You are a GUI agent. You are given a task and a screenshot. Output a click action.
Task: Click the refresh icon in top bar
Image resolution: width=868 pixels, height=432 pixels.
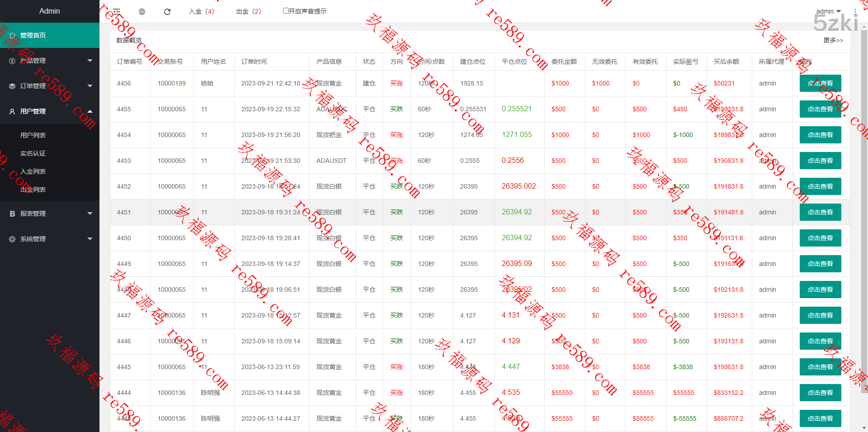point(167,11)
